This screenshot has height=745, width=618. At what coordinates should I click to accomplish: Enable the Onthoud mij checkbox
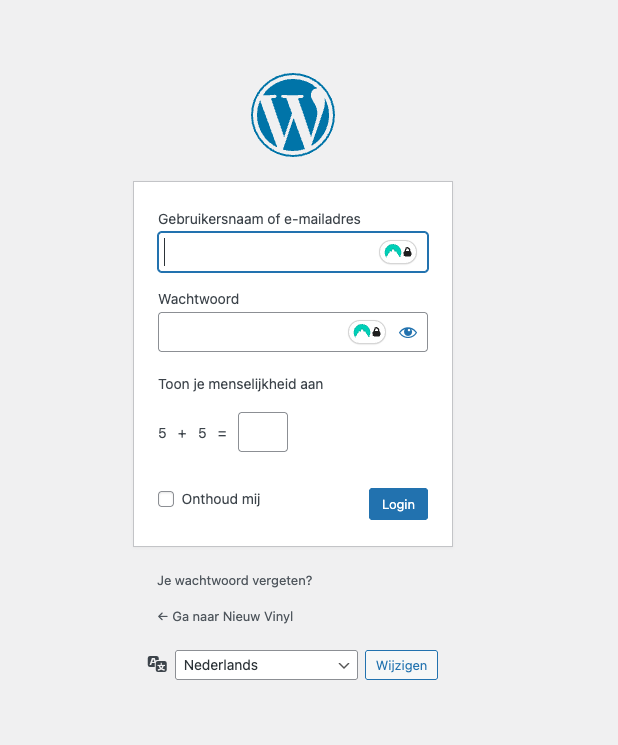[x=166, y=499]
